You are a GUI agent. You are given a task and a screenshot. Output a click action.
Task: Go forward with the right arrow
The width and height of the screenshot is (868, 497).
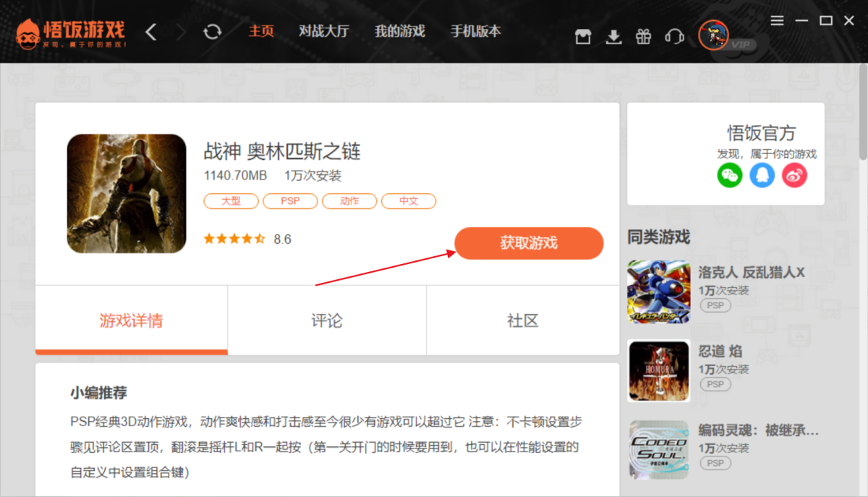[181, 32]
